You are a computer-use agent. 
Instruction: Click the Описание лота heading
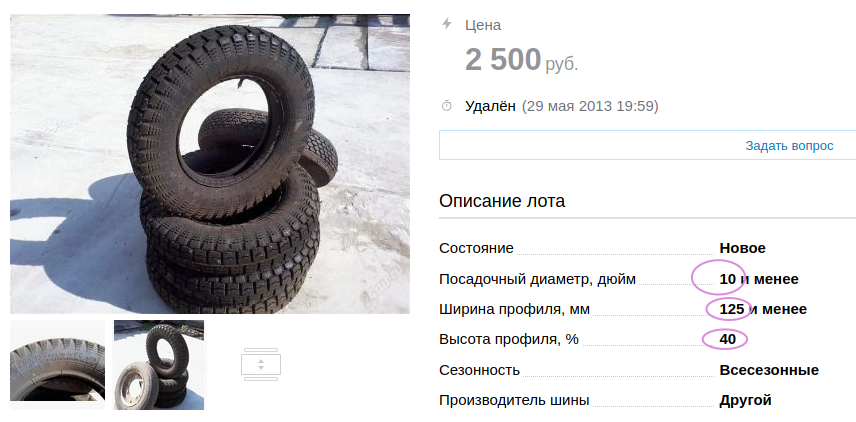pos(502,201)
